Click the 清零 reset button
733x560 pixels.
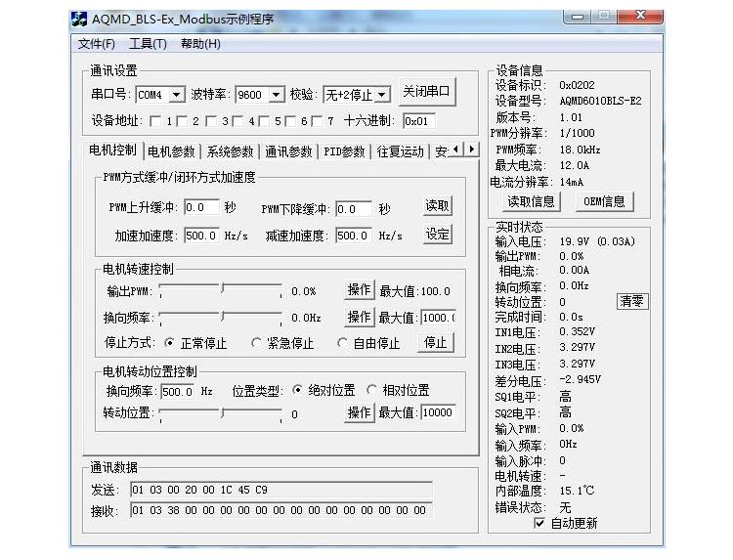631,301
